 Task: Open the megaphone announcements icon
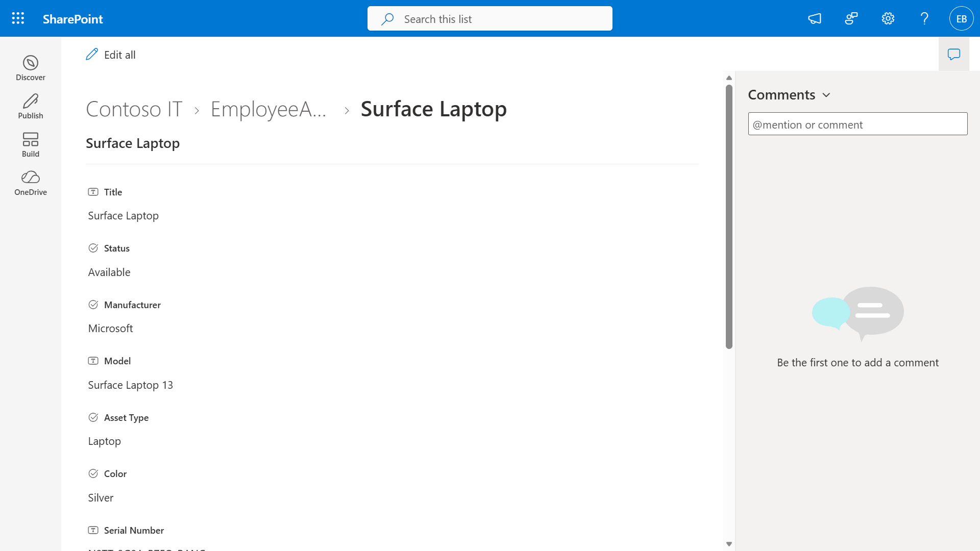click(815, 19)
